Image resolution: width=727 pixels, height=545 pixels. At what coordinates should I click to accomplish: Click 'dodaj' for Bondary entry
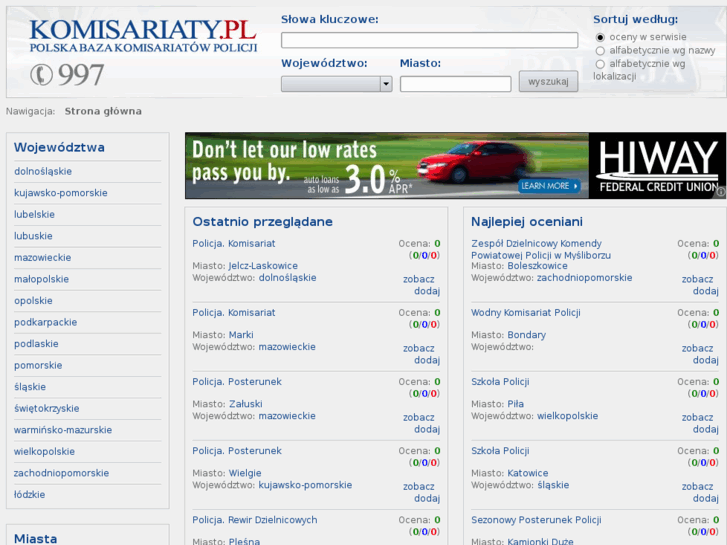click(x=706, y=360)
